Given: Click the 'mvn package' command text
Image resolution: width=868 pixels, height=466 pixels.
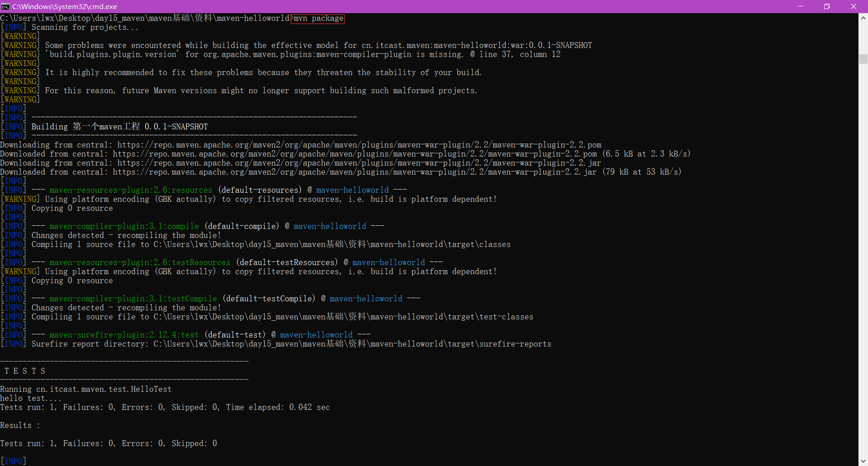Looking at the screenshot, I should (318, 19).
